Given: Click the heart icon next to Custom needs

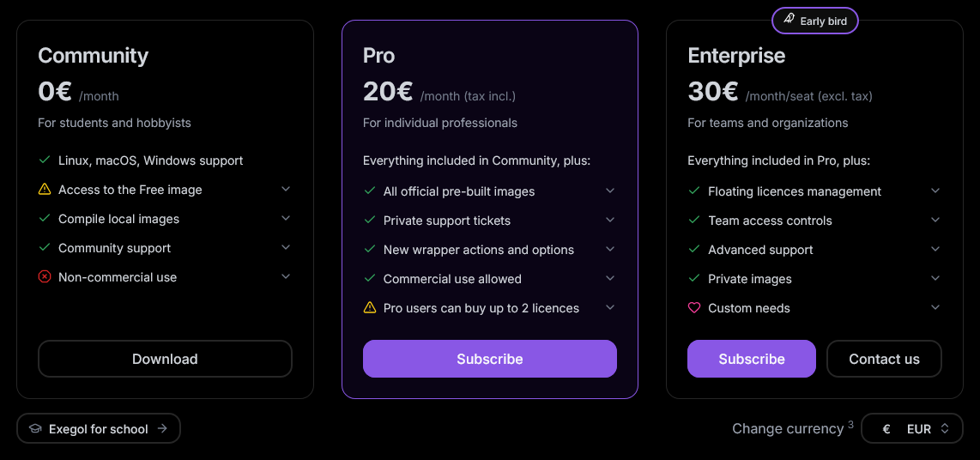Looking at the screenshot, I should click(x=694, y=308).
